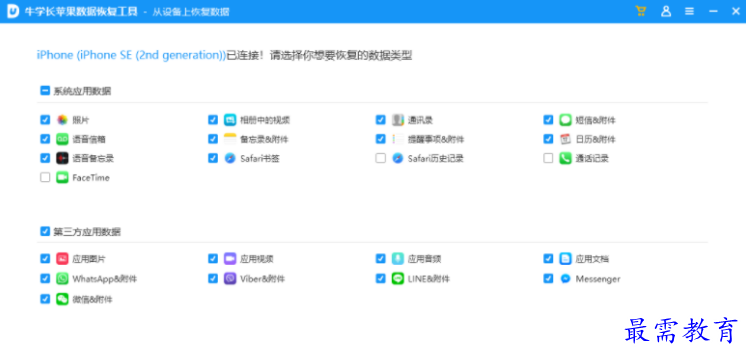This screenshot has height=362, width=746.
Task: Click the 应用图片 label
Action: pos(89,259)
